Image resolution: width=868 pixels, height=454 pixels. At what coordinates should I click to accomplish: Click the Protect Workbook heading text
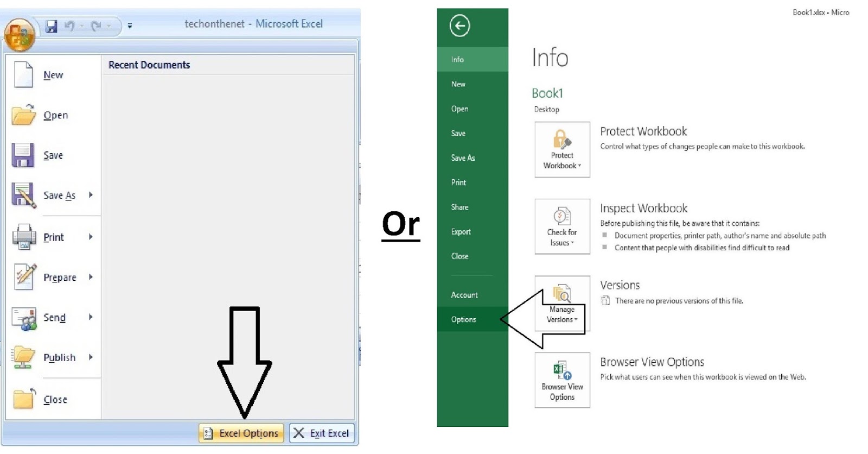(x=643, y=131)
